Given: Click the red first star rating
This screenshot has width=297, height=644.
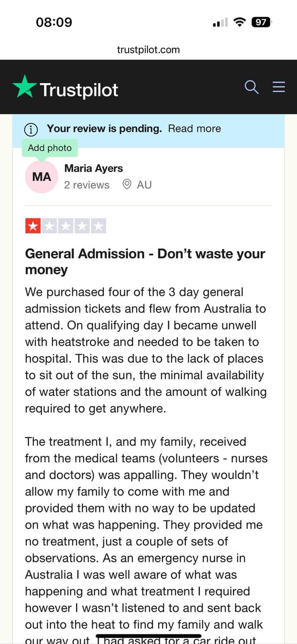Looking at the screenshot, I should (33, 226).
